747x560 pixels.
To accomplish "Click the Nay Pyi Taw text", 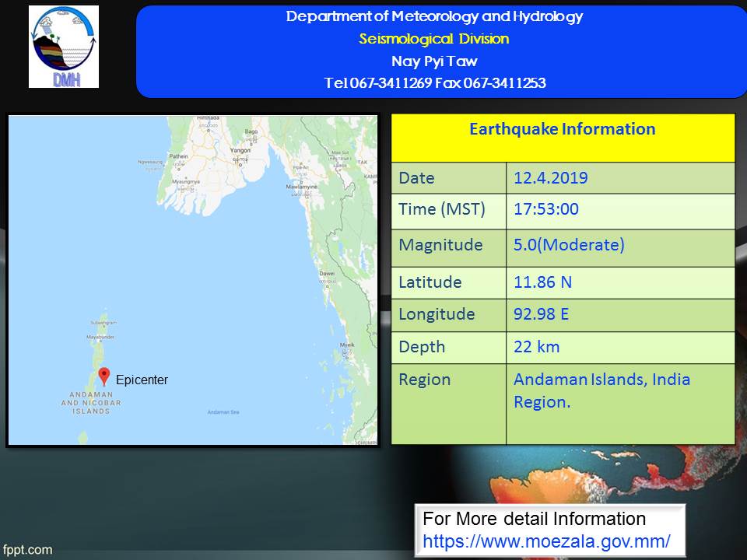I will (434, 61).
